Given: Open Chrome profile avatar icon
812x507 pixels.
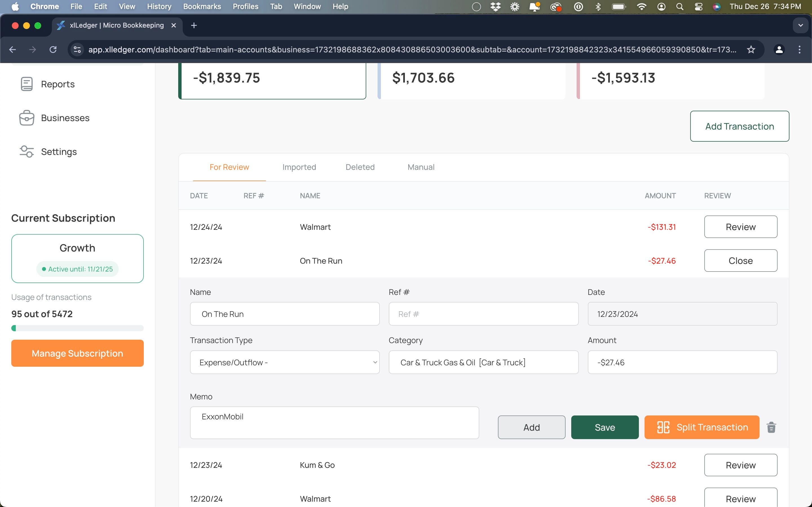Looking at the screenshot, I should coord(779,50).
